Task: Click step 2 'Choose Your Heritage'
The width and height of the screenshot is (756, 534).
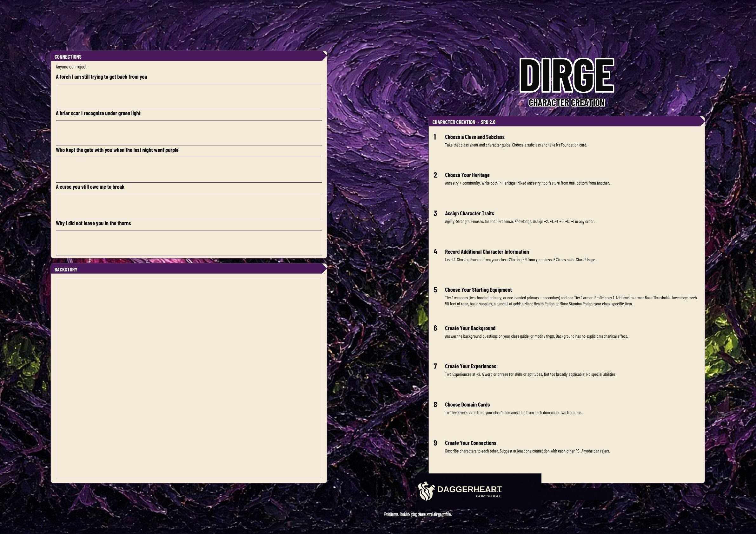Action: coord(467,175)
